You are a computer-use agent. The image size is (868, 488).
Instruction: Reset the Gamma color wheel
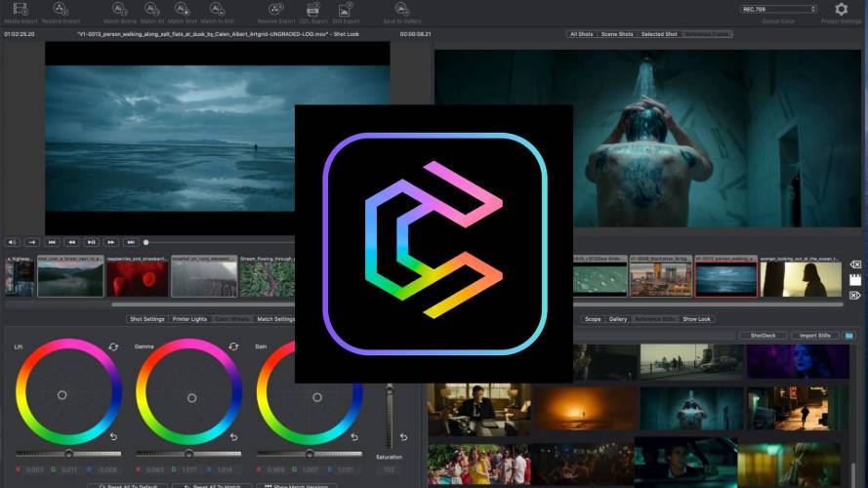pyautogui.click(x=233, y=436)
